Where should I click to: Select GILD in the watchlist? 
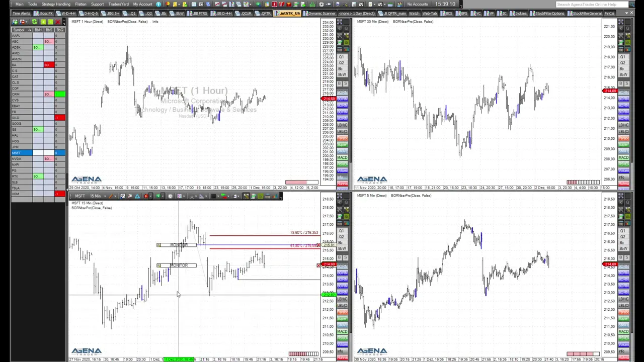pyautogui.click(x=38, y=118)
